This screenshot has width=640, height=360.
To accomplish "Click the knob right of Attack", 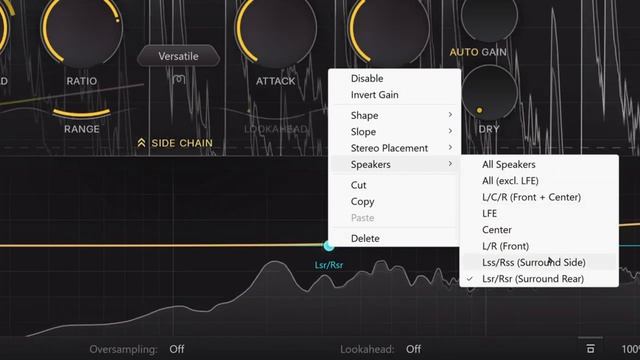I will click(389, 29).
